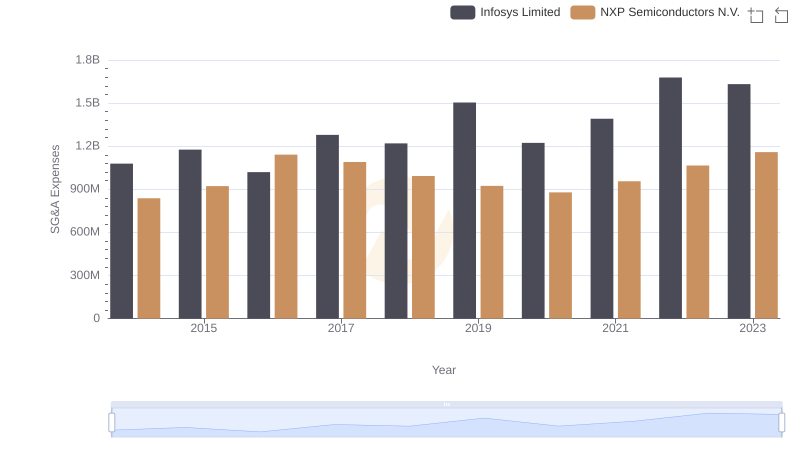Click the NXP Semiconductors N.V. legend label

point(669,13)
